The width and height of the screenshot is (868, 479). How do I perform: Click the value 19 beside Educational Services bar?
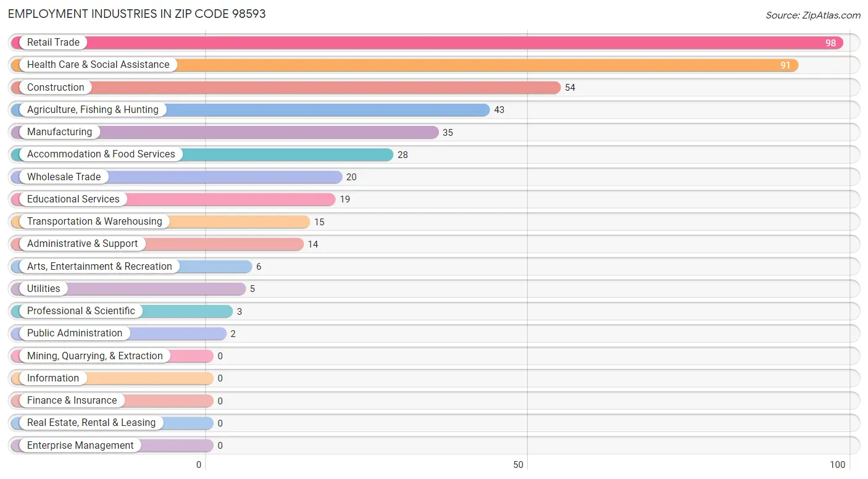(x=344, y=199)
